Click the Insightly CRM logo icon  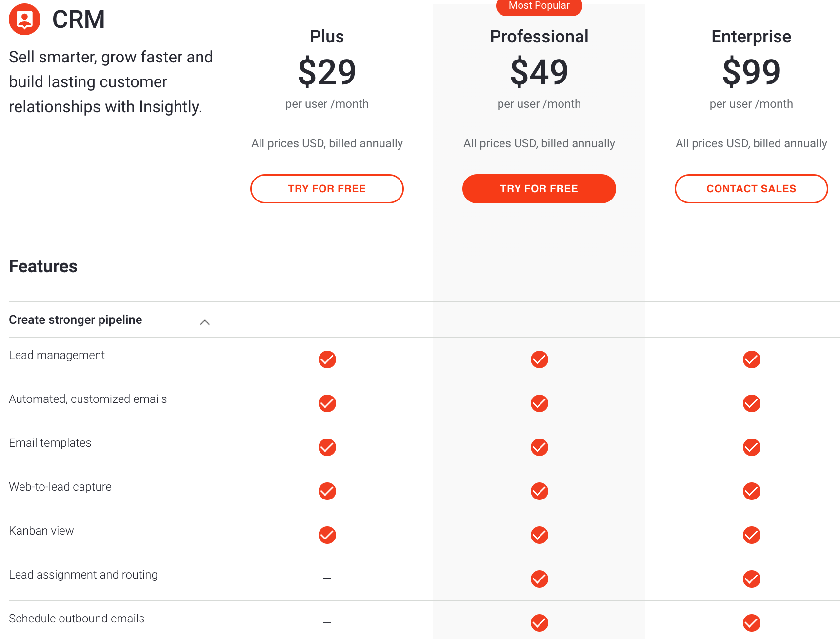pos(24,19)
